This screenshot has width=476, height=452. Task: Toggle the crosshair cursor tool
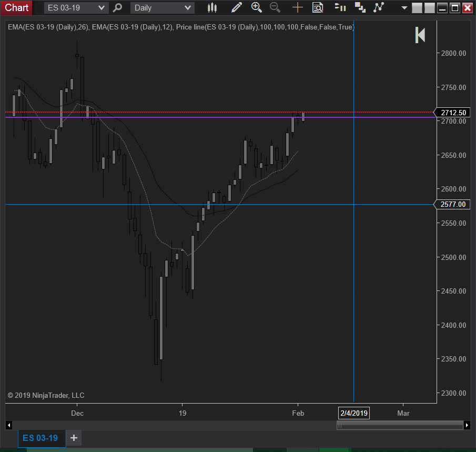coord(298,7)
